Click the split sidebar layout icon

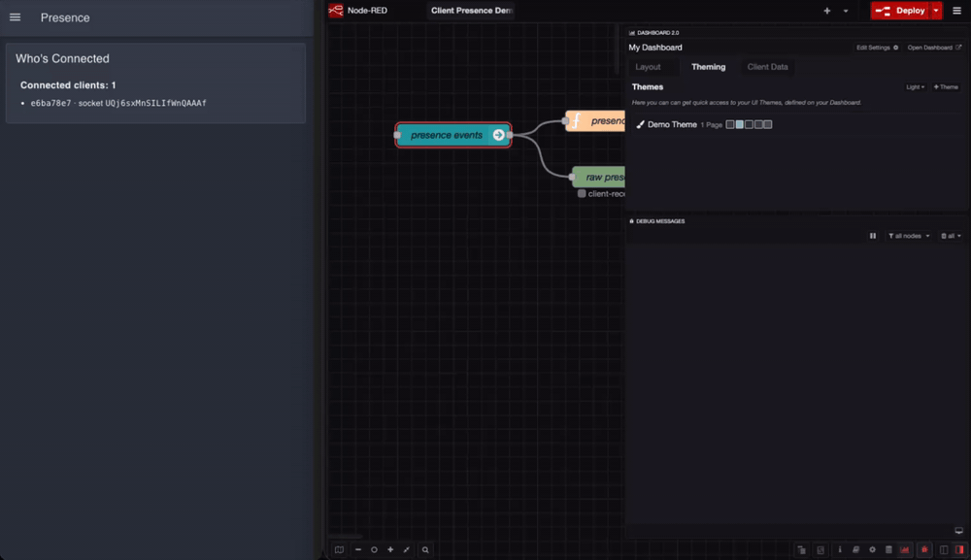pyautogui.click(x=944, y=549)
